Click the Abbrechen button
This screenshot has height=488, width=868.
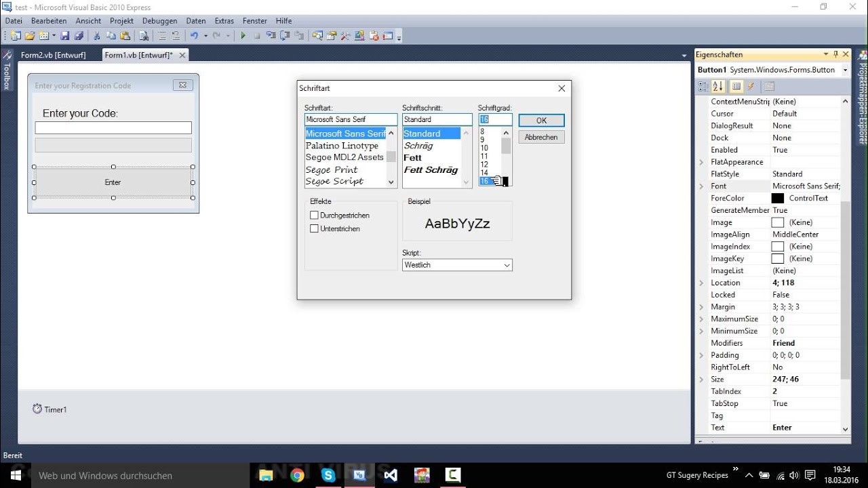(x=541, y=137)
